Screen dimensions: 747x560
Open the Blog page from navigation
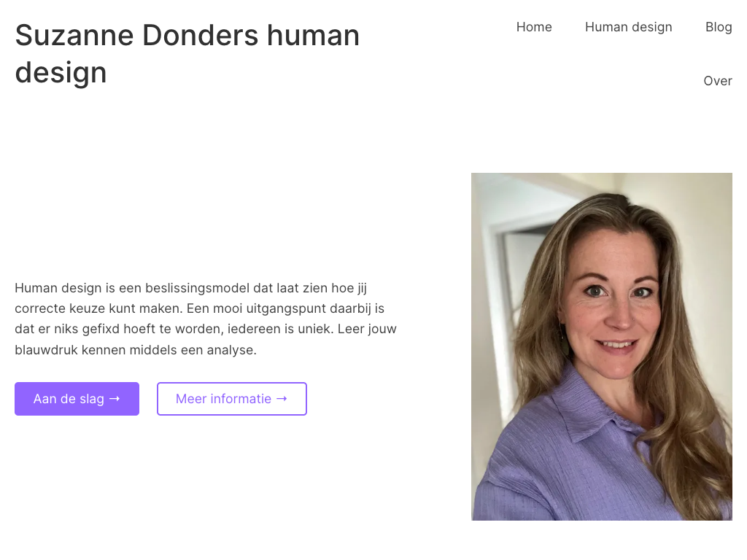click(719, 27)
